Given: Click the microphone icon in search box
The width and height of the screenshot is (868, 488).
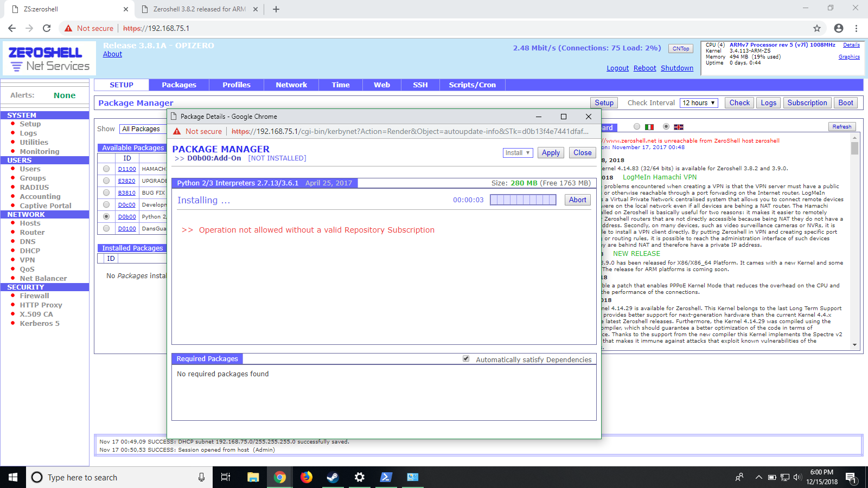Looking at the screenshot, I should (201, 477).
